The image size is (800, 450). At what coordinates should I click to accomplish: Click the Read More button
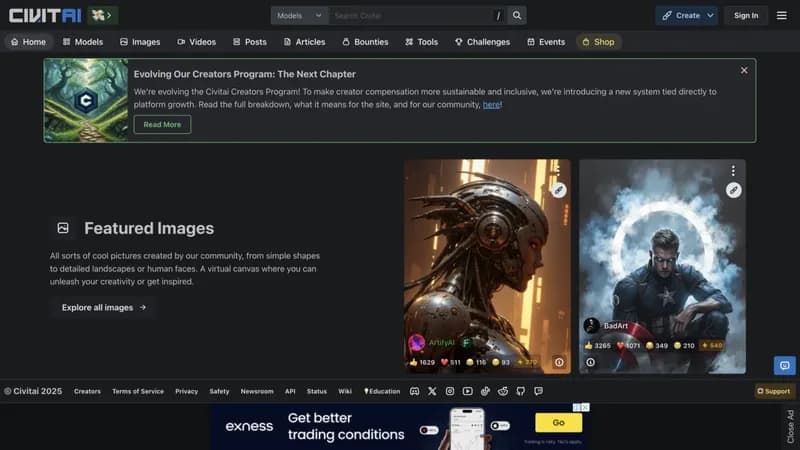coord(162,124)
